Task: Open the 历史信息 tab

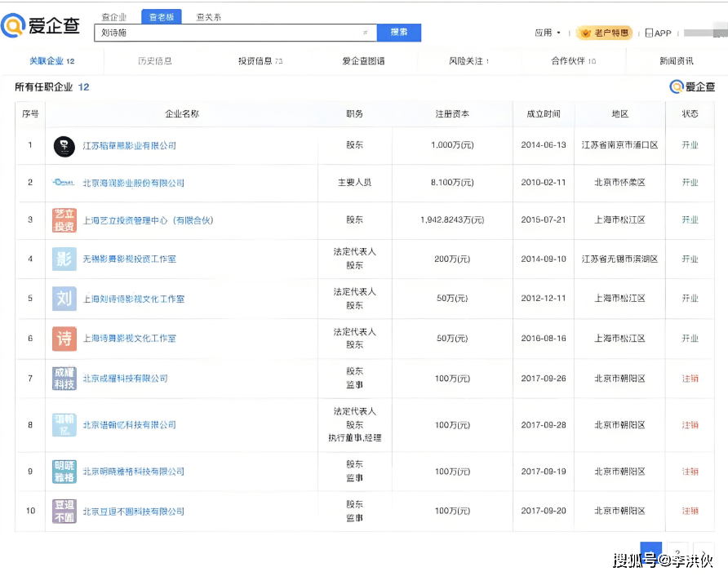Action: click(155, 61)
